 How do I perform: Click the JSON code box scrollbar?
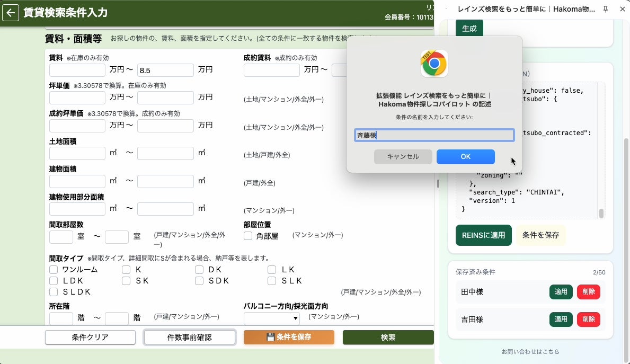coord(601,213)
